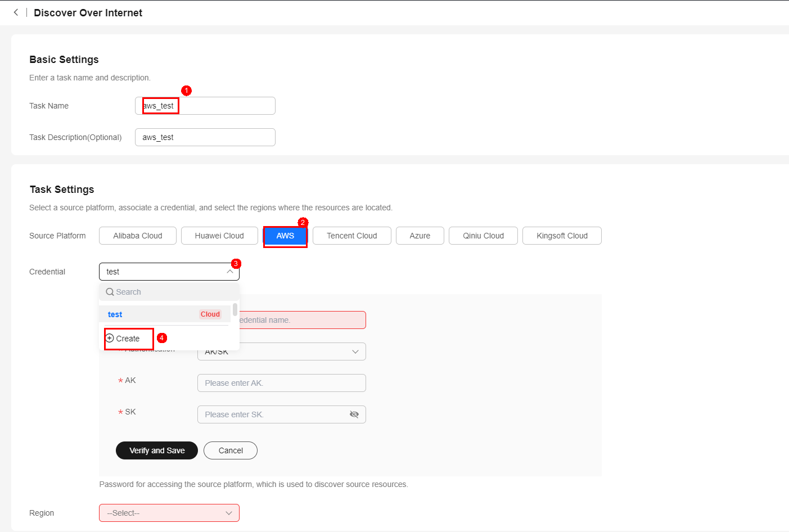The height and width of the screenshot is (532, 789).
Task: Expand the AK/SK authentication dropdown
Action: [x=355, y=351]
